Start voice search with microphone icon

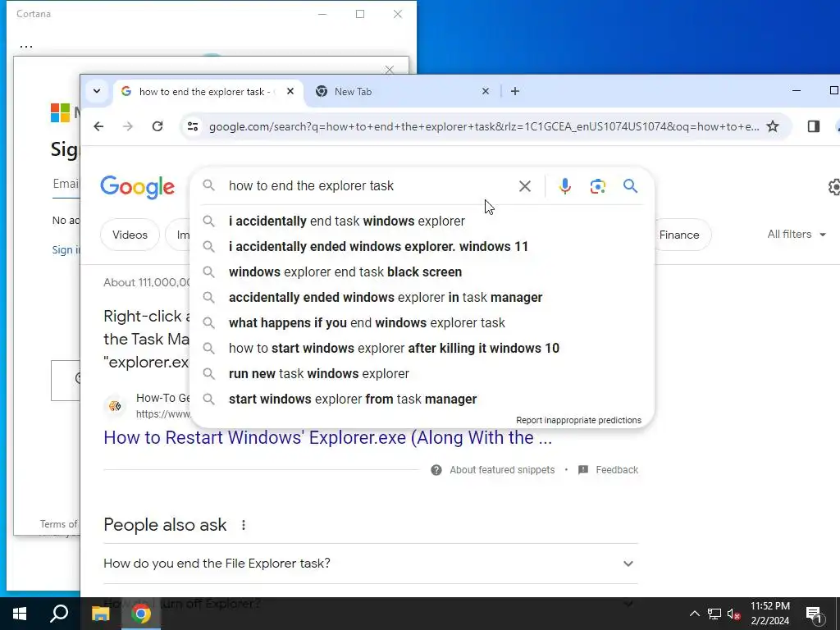[x=564, y=186]
